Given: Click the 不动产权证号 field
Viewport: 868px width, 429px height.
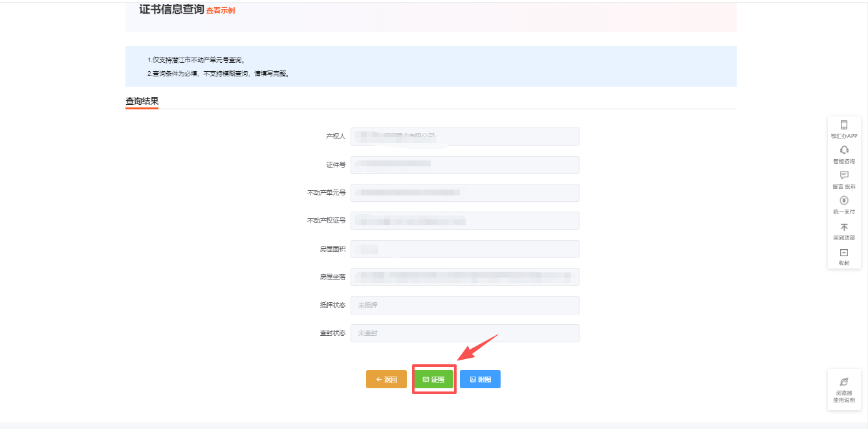Looking at the screenshot, I should (464, 221).
